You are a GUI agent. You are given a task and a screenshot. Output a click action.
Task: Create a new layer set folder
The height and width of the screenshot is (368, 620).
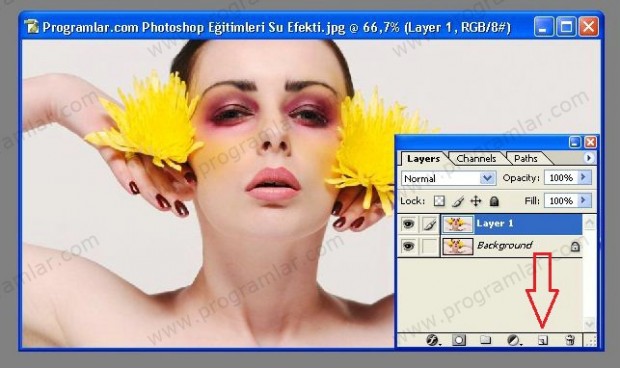[485, 340]
